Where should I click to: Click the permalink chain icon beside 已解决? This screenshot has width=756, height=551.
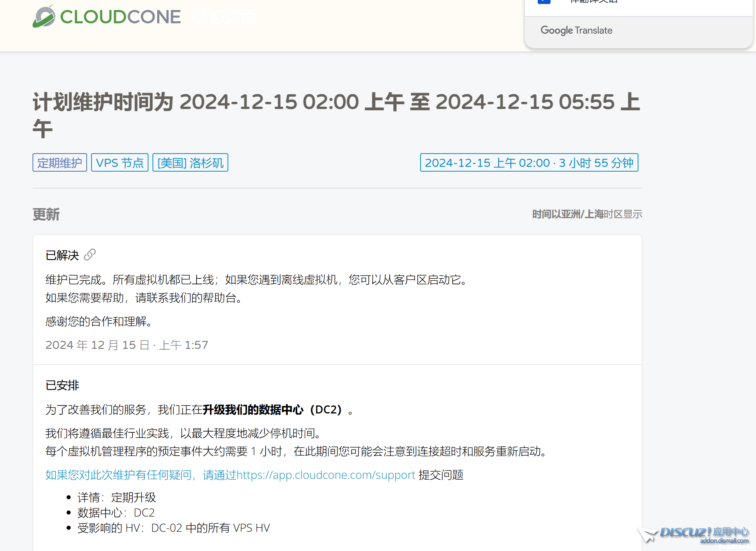[90, 255]
